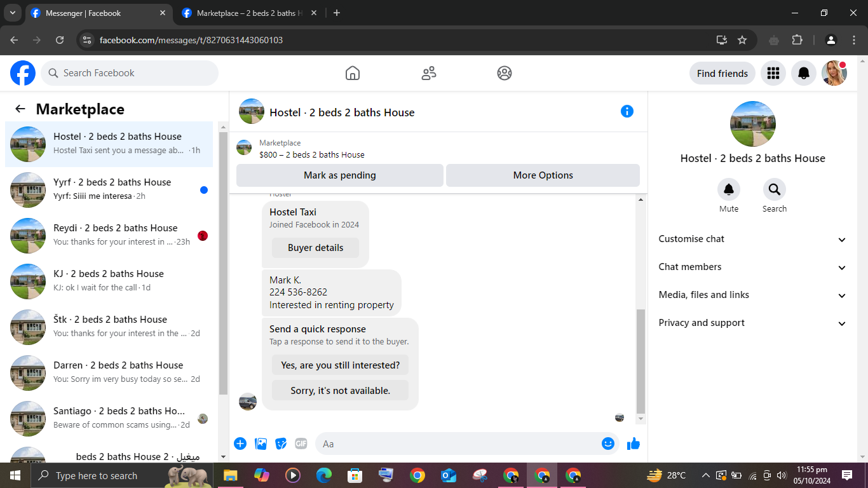Open the emoji picker in message box

coord(608,444)
